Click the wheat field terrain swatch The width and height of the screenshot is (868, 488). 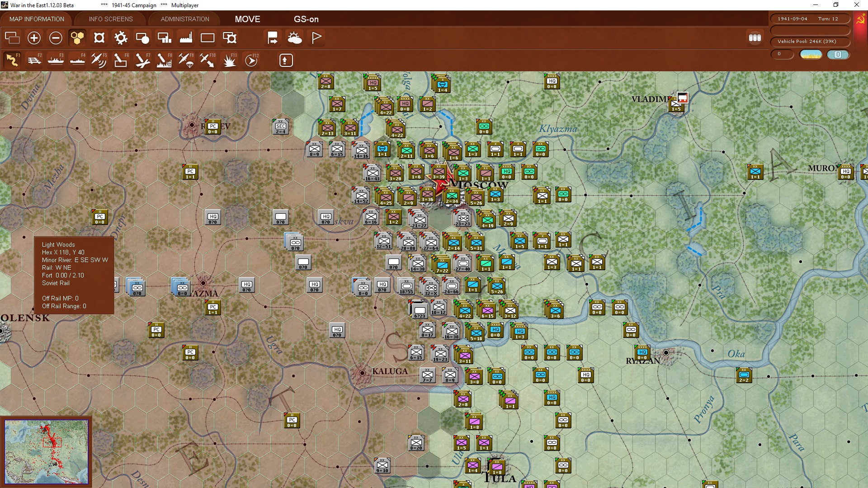(811, 54)
